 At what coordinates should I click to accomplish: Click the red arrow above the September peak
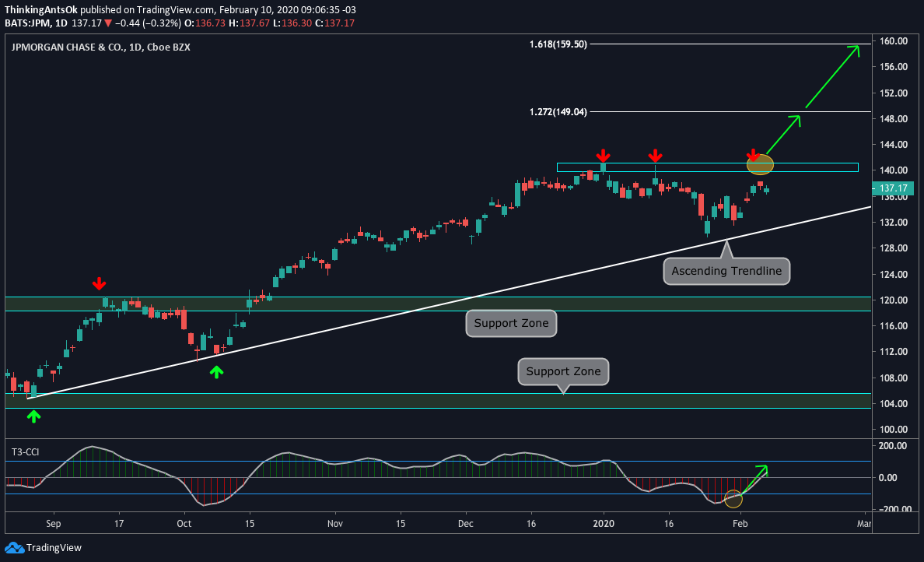99,283
